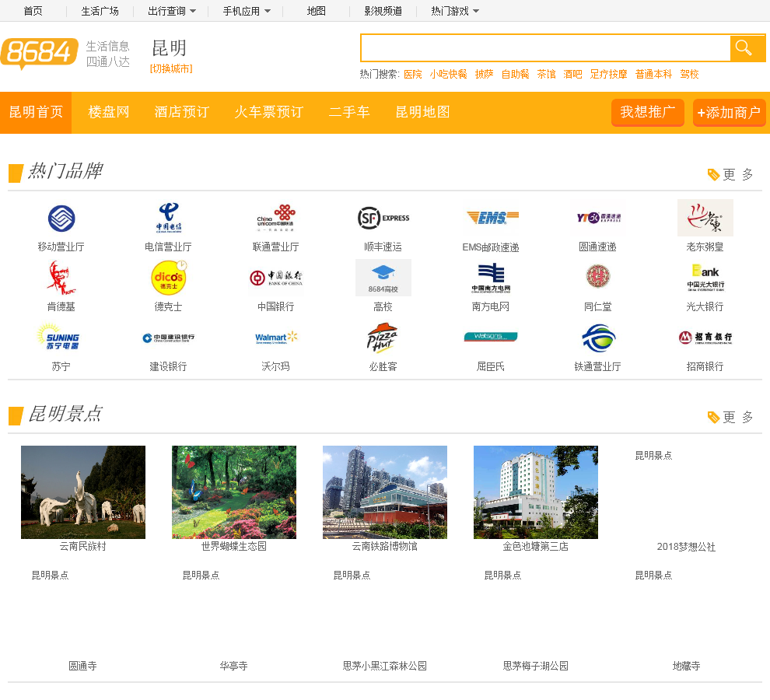Go to 首页 in top bar

(x=33, y=11)
